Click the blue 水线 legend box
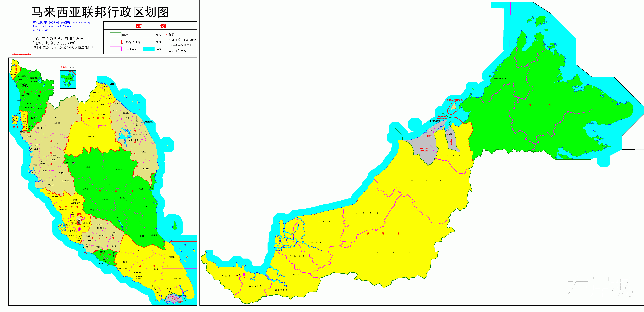Image resolution: width=644 pixels, height=312 pixels. pos(148,42)
